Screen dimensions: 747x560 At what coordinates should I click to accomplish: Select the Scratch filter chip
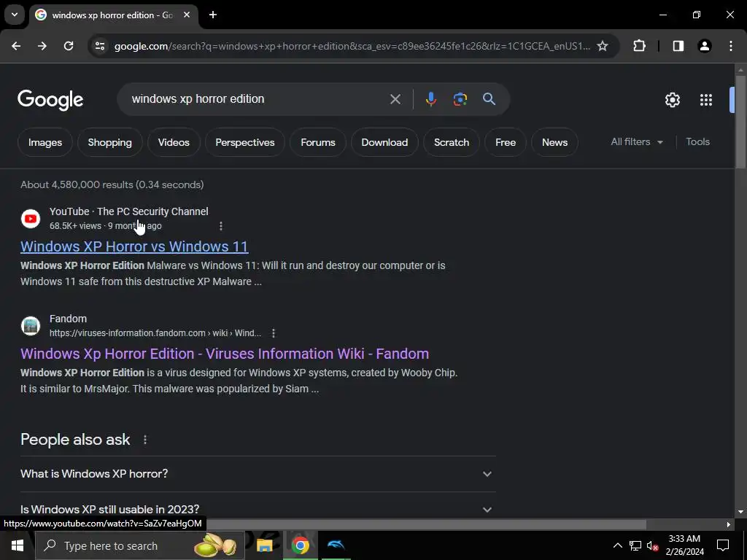pyautogui.click(x=451, y=142)
